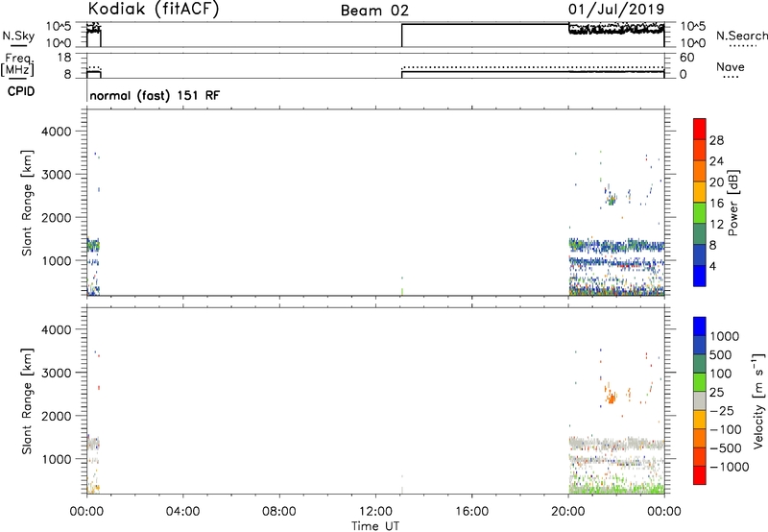Image resolution: width=768 pixels, height=532 pixels.
Task: Click the 'CPID' label
Action: click(x=21, y=91)
